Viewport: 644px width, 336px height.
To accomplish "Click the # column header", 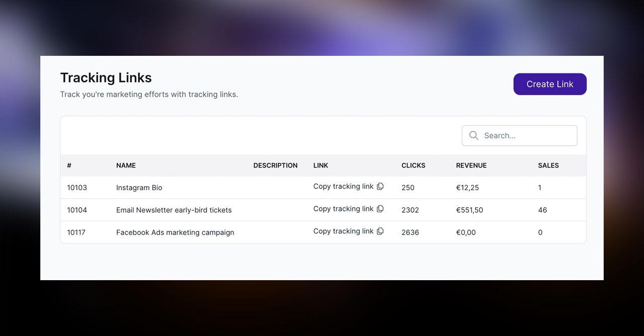I will tap(69, 165).
